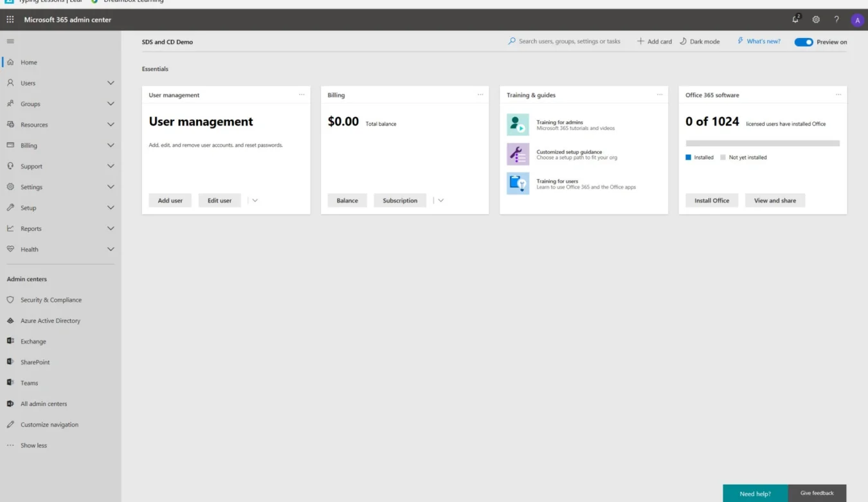This screenshot has height=502, width=868.
Task: Click the Need help? button
Action: [x=755, y=494]
